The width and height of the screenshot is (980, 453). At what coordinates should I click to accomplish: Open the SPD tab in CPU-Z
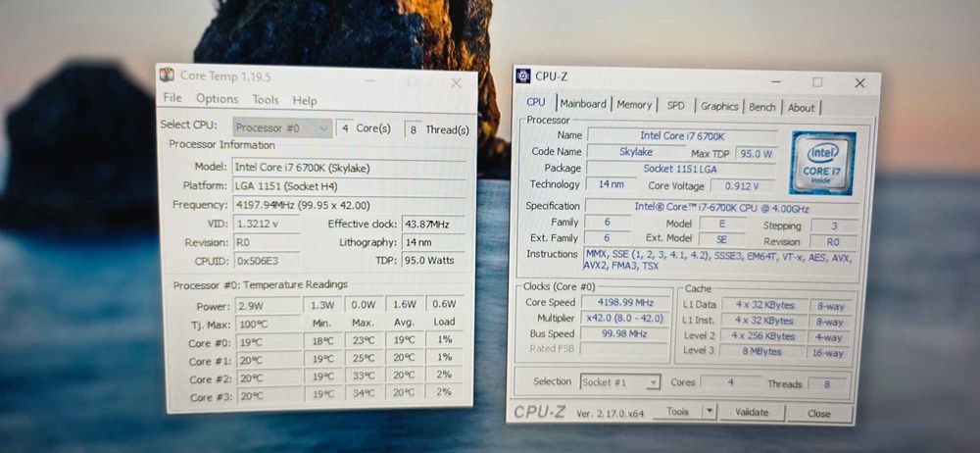point(675,106)
